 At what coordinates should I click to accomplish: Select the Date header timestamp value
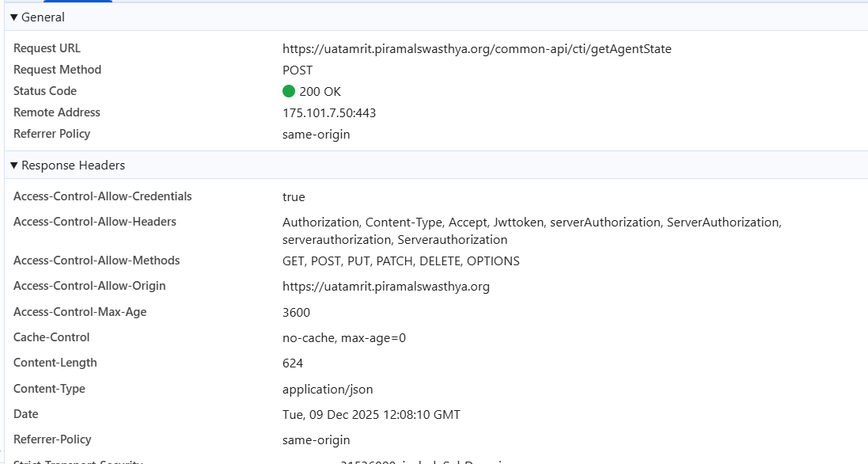click(x=371, y=415)
